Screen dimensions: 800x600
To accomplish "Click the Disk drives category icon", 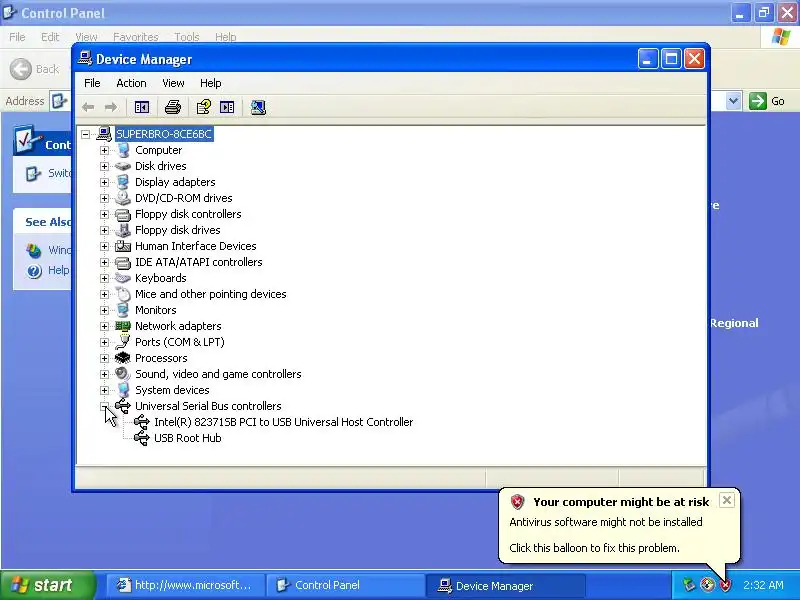I will click(x=123, y=166).
